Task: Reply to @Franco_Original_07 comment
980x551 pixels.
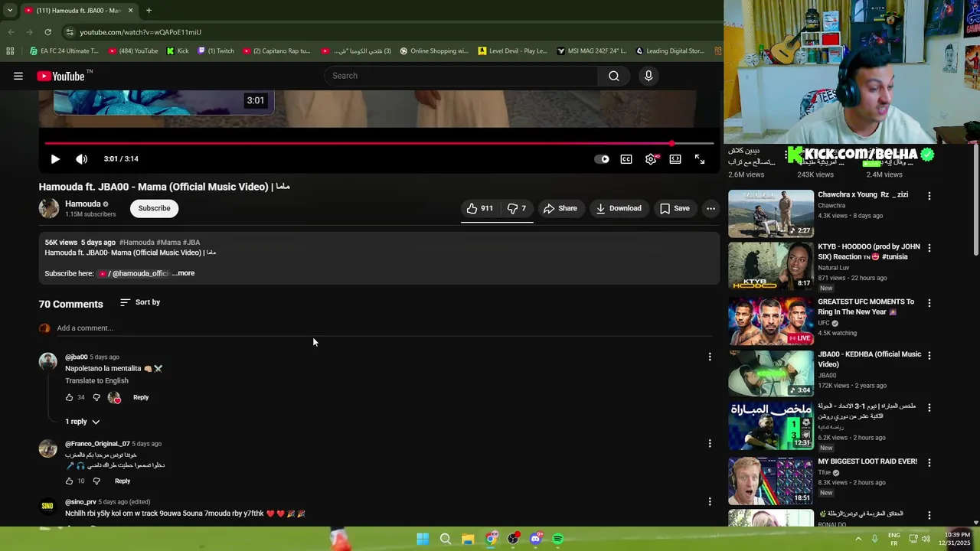Action: coord(122,481)
